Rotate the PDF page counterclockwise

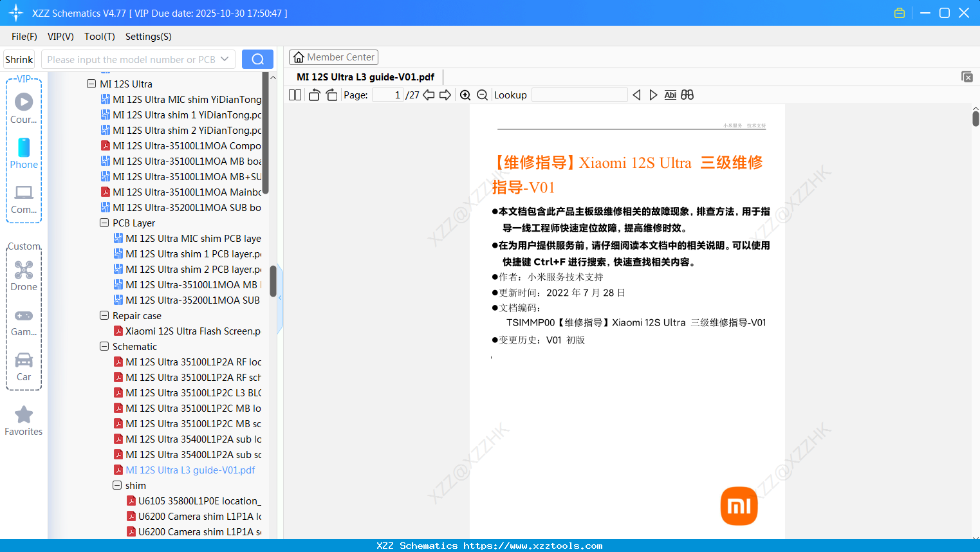tap(313, 95)
